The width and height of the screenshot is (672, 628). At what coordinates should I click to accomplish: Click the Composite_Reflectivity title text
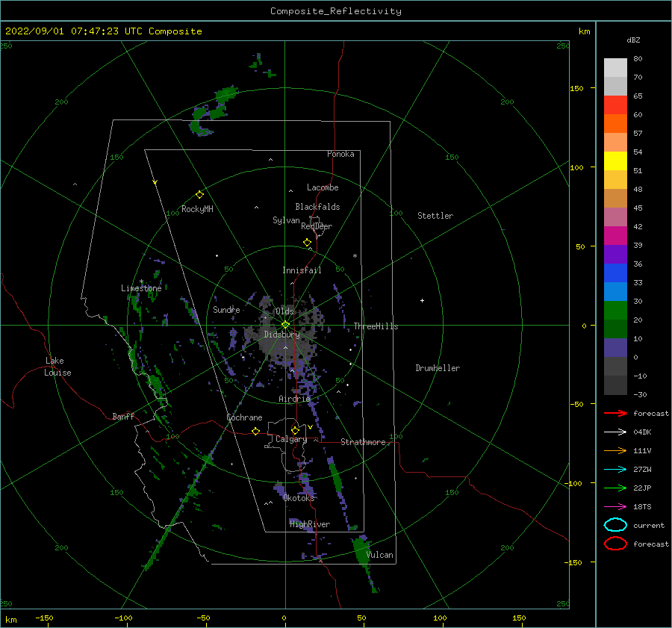click(x=336, y=11)
